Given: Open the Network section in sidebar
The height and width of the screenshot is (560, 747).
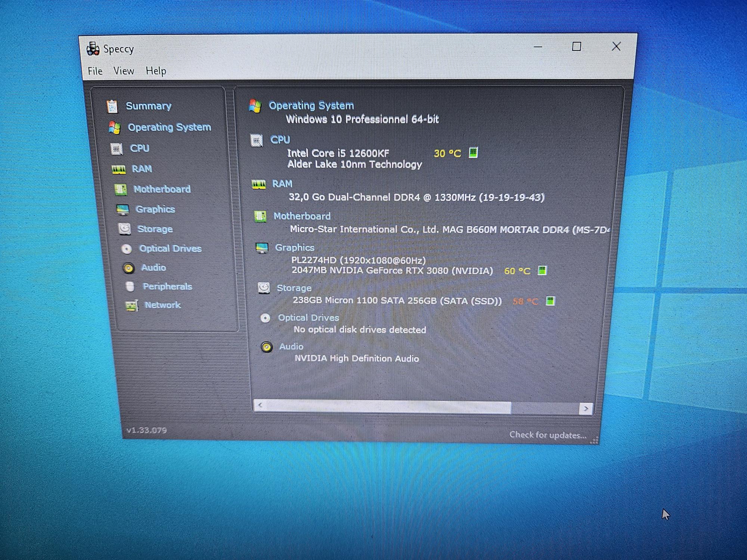Looking at the screenshot, I should click(x=162, y=305).
